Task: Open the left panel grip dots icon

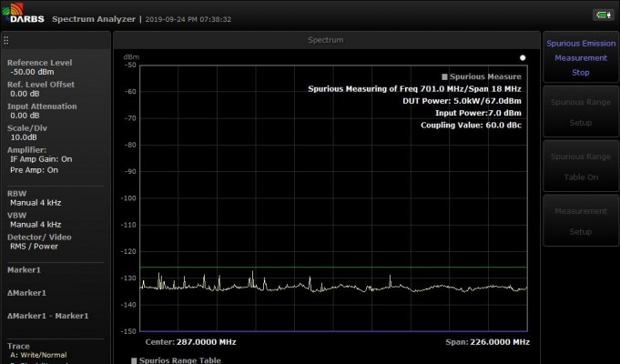Action: [6, 40]
